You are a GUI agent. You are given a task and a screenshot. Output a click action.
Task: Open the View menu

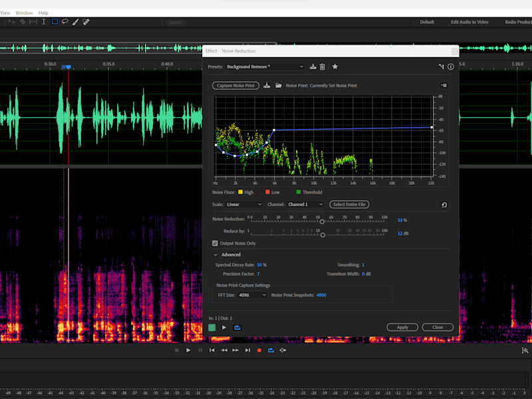coord(5,13)
